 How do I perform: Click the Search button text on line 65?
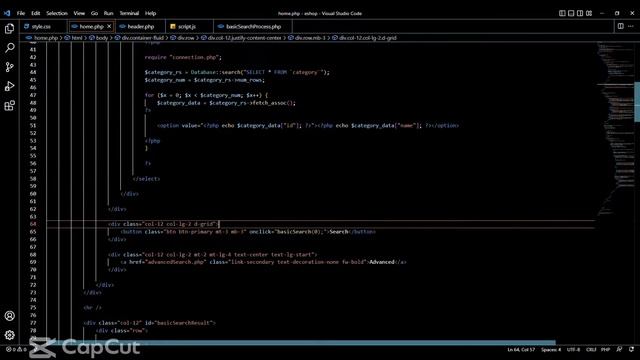(339, 231)
